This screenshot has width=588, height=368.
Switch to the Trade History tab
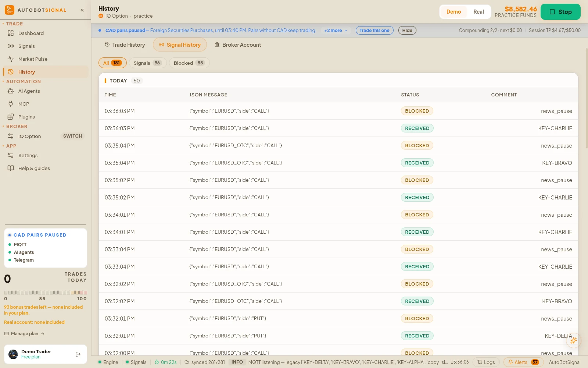pos(125,45)
